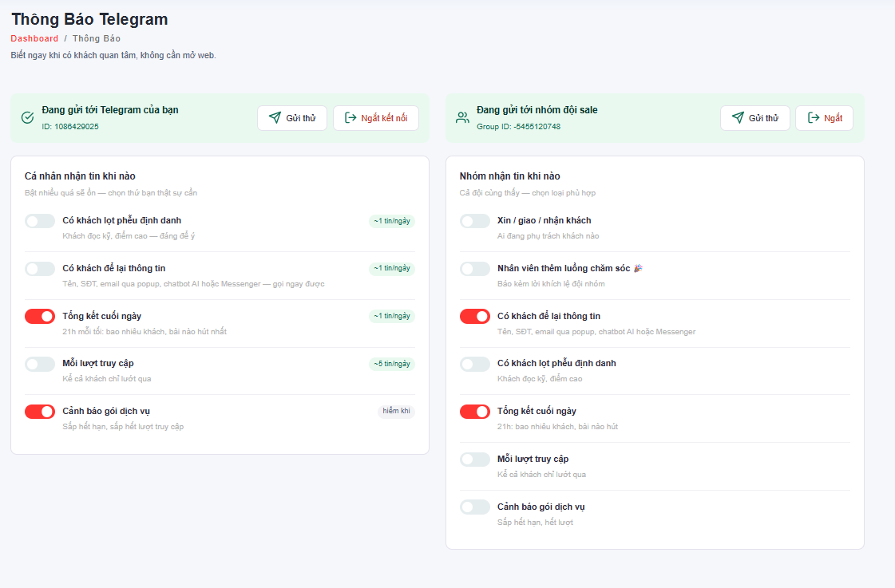895x588 pixels.
Task: Click the Đang gửi tới nhóm đội sale label
Action: coord(537,110)
